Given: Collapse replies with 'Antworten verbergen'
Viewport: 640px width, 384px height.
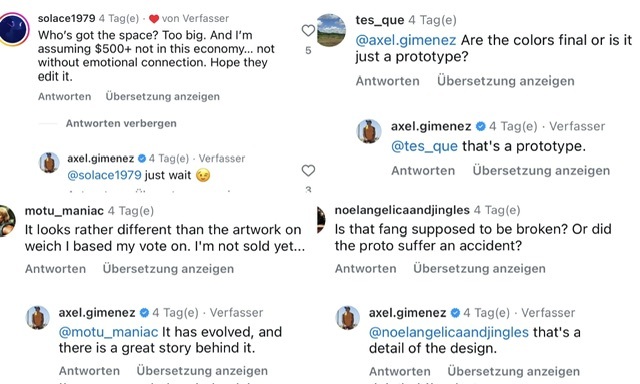Looking at the screenshot, I should [x=121, y=123].
